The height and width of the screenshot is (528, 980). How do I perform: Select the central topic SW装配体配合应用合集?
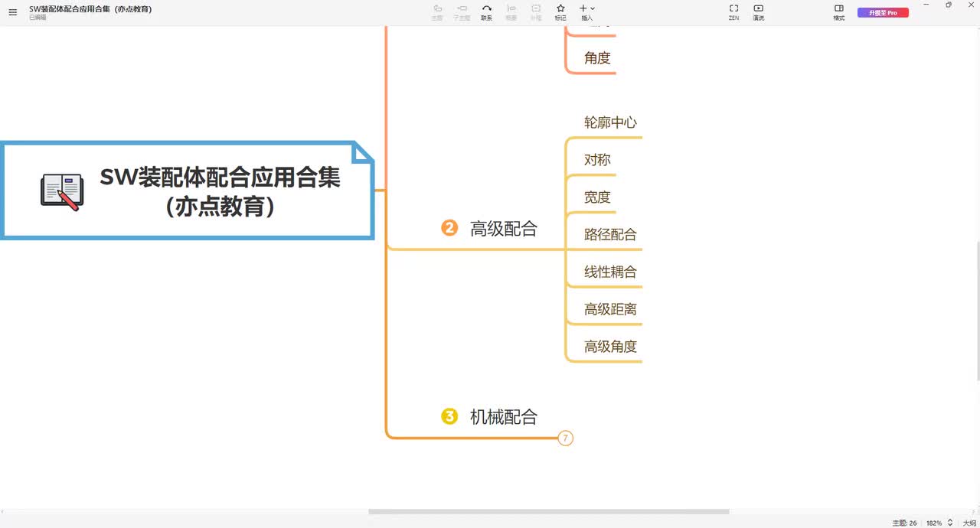187,191
